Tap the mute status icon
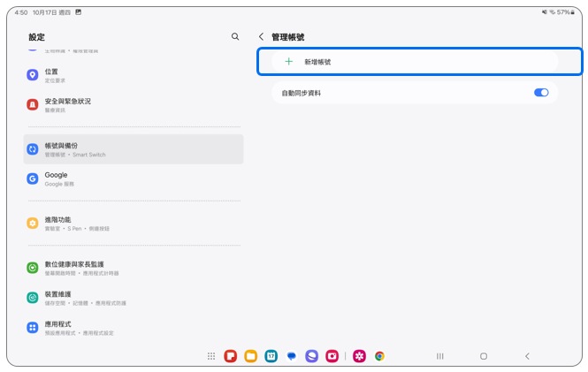588x372 pixels. [544, 12]
